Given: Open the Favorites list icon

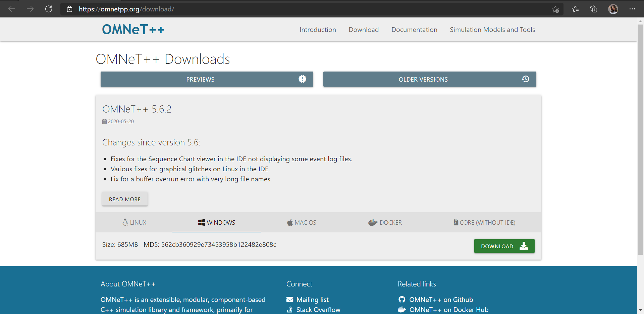Looking at the screenshot, I should (x=575, y=9).
